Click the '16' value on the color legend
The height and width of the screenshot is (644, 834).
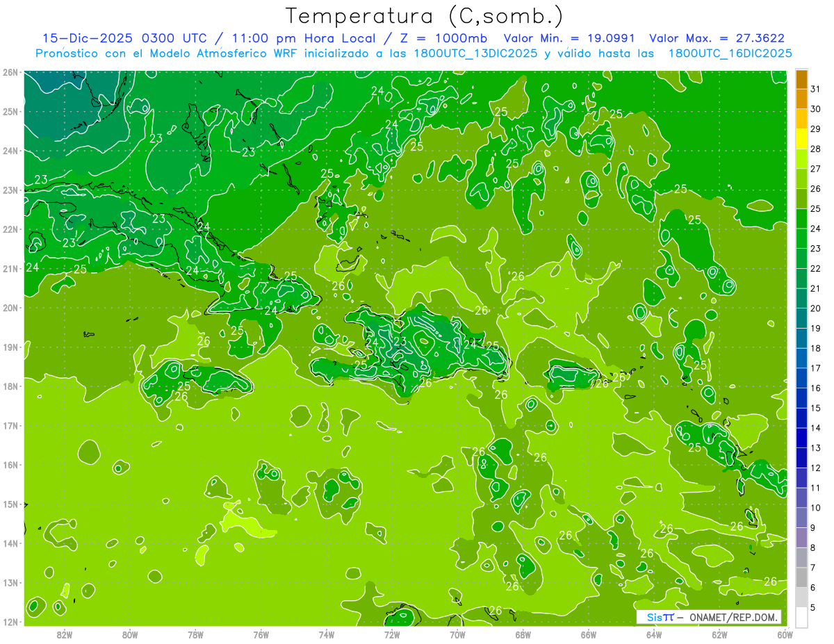(816, 388)
